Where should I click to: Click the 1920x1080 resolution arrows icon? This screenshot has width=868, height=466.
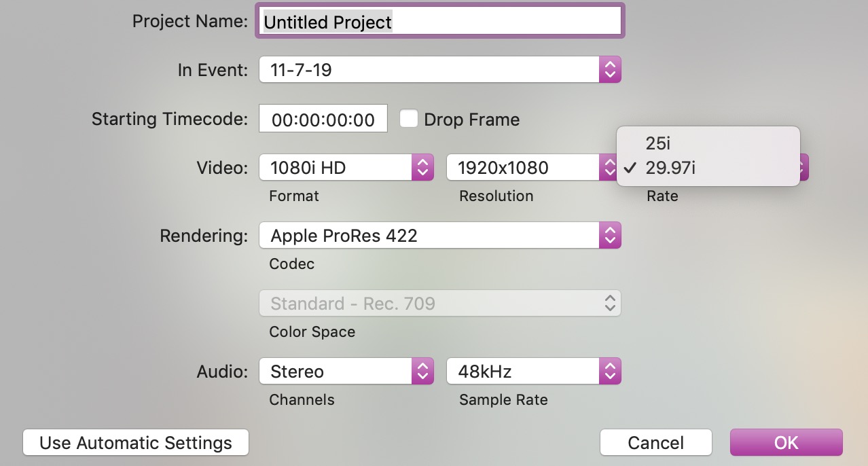(x=607, y=168)
